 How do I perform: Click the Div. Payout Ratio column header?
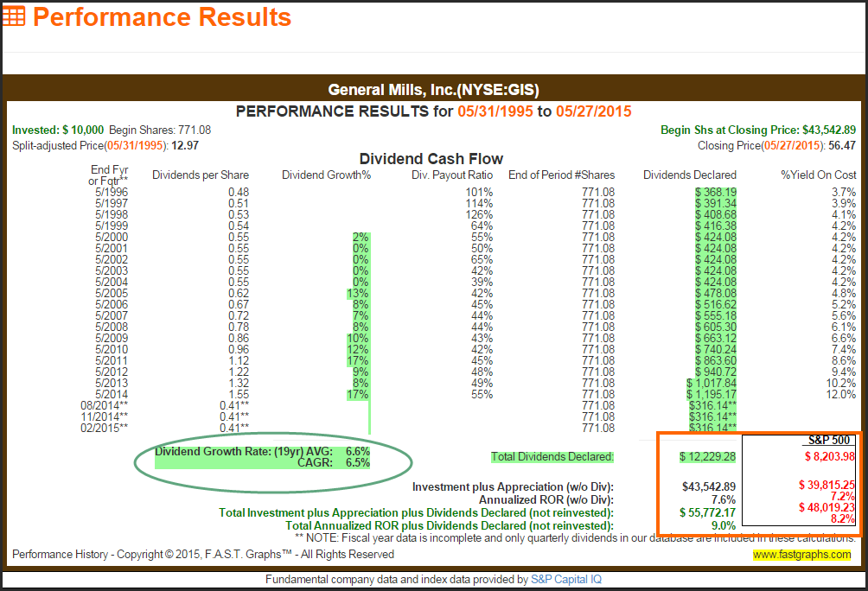[452, 175]
